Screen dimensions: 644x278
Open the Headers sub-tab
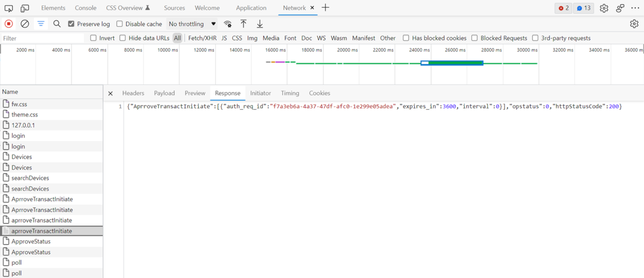pyautogui.click(x=133, y=93)
